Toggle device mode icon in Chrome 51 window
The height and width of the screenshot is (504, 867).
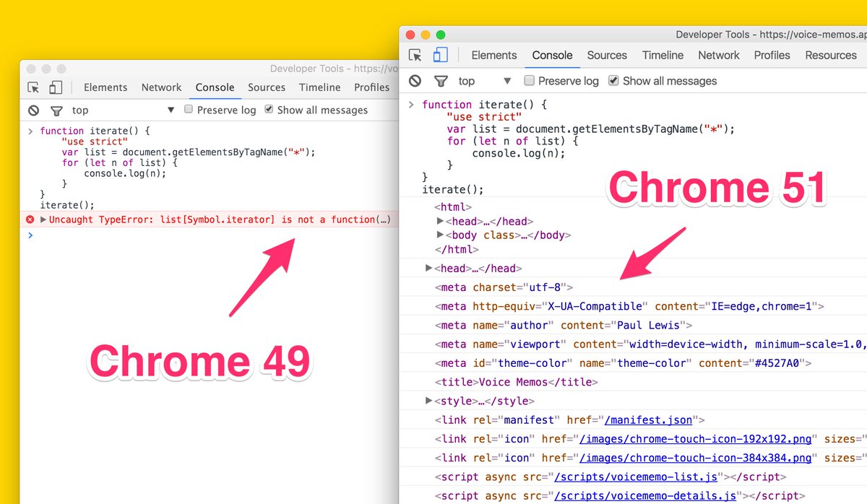pos(440,55)
